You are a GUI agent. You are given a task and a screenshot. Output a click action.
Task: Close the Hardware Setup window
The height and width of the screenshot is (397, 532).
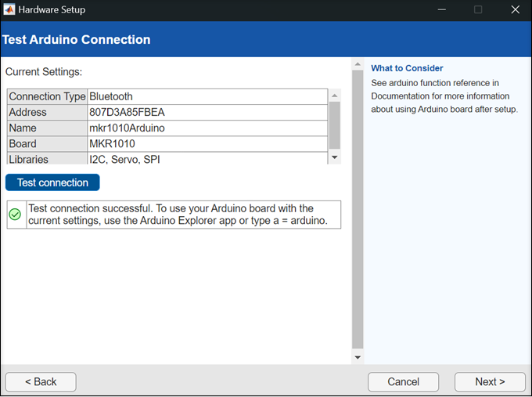tap(514, 10)
